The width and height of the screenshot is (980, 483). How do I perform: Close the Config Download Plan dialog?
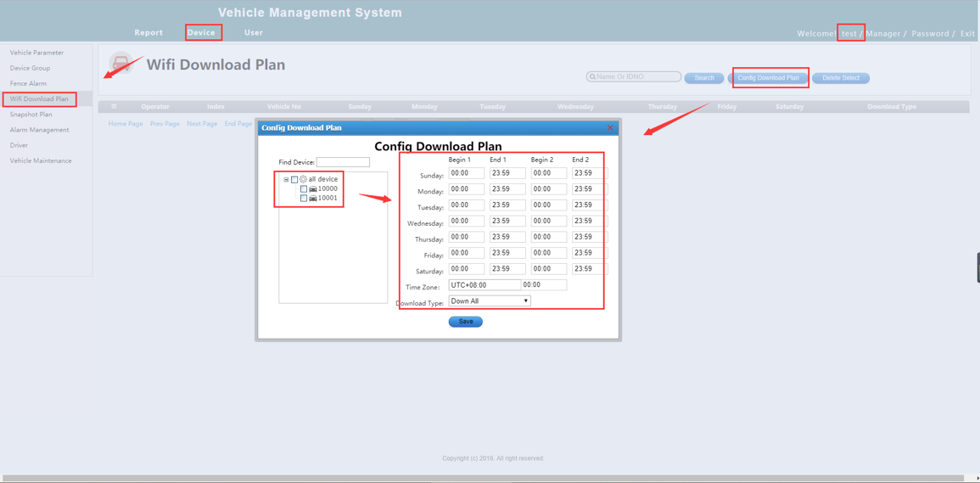[x=610, y=127]
